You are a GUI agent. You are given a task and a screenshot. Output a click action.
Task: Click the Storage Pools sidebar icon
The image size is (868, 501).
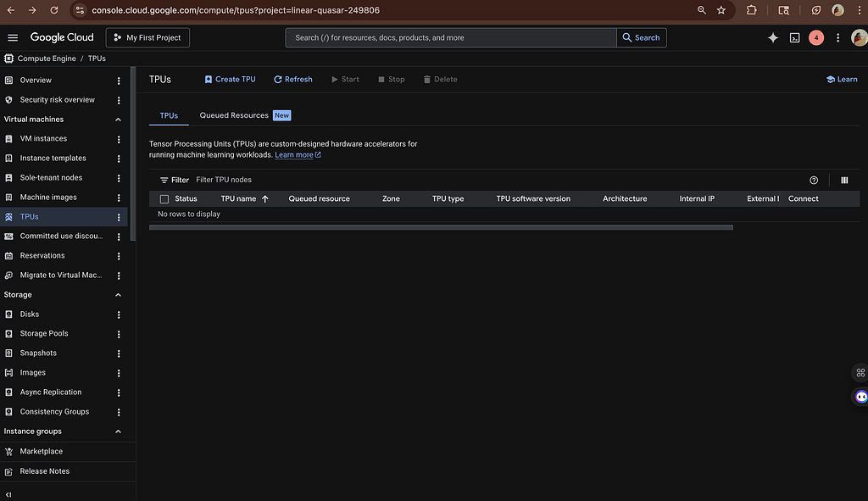[8, 334]
